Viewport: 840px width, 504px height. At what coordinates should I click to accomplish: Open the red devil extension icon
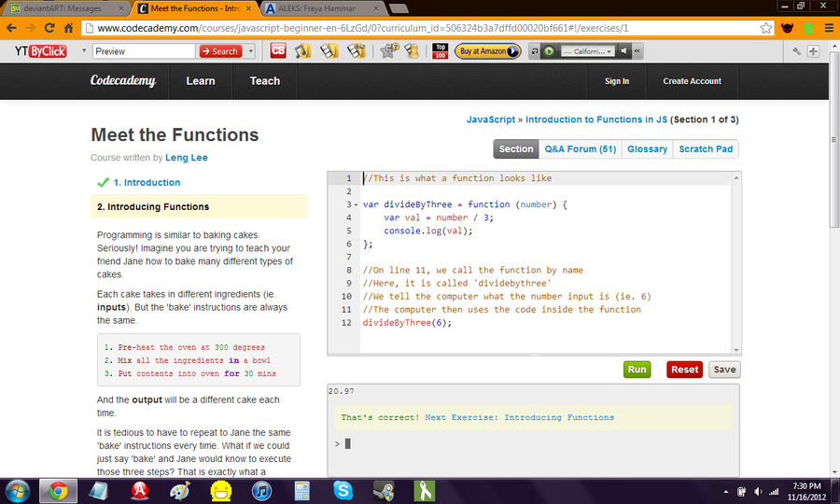(787, 28)
